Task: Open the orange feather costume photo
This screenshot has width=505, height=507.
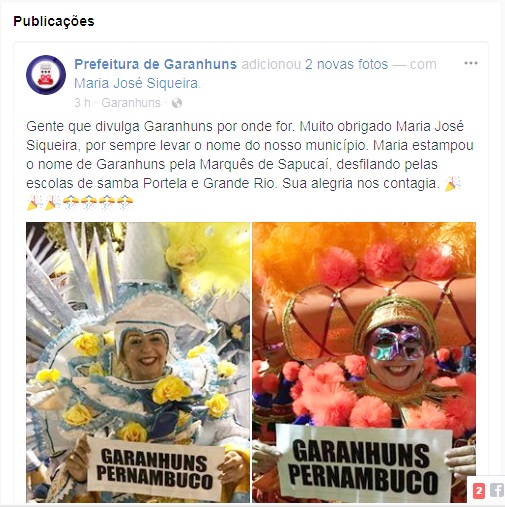Action: 364,362
